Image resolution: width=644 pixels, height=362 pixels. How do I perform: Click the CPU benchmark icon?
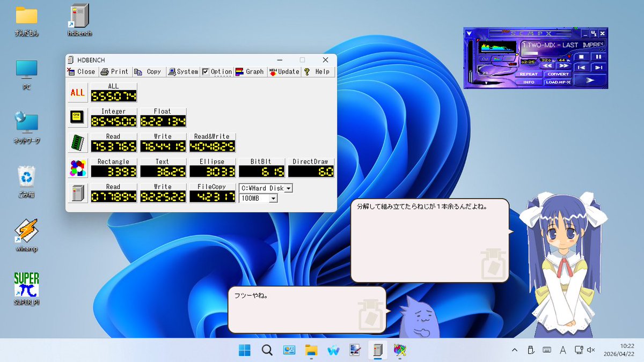coord(78,117)
